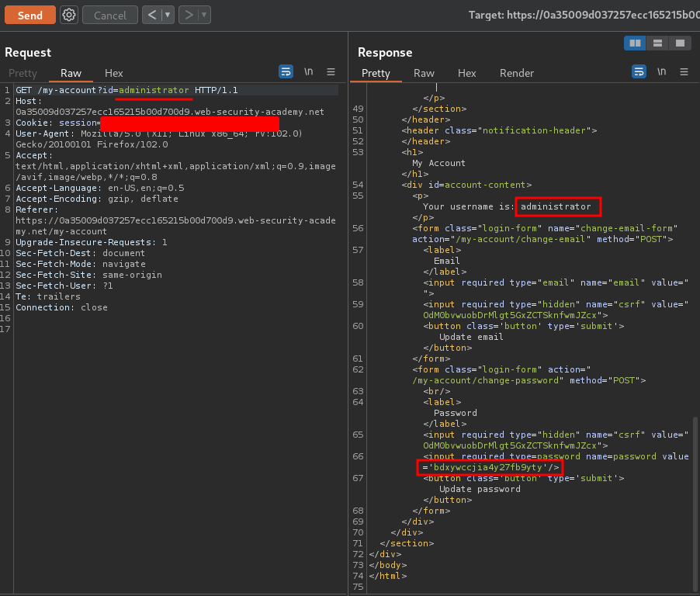Click the Sec-Fetch-Dest: document header
Viewport: 700px width, 596px height.
point(81,253)
